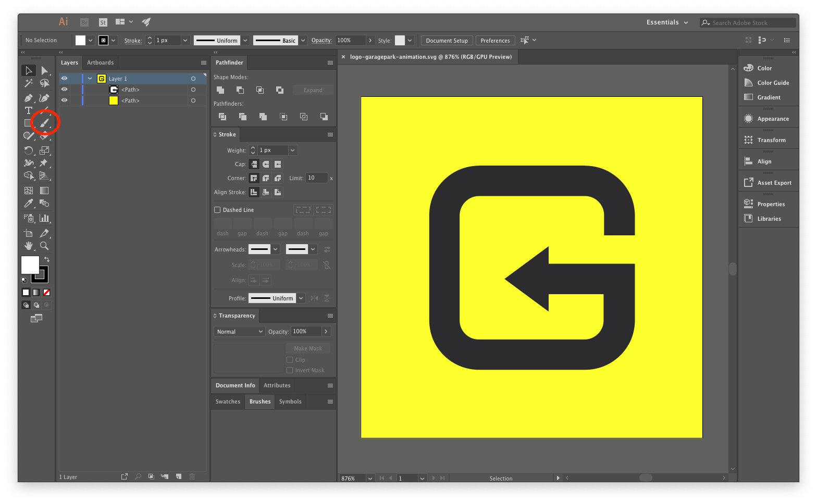Open the Basic brush definition dropdown
This screenshot has width=817, height=504.
(303, 40)
